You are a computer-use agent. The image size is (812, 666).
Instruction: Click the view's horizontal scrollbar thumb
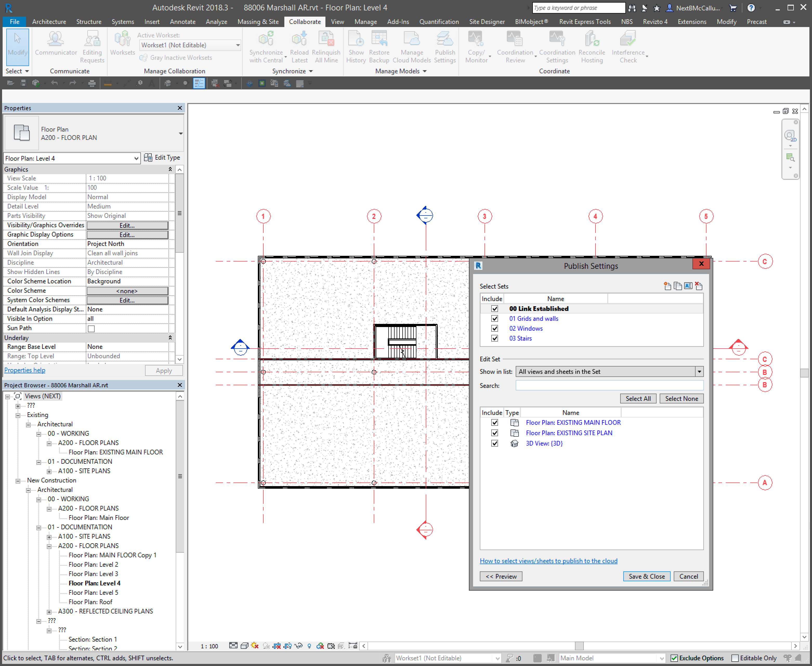[x=579, y=646]
